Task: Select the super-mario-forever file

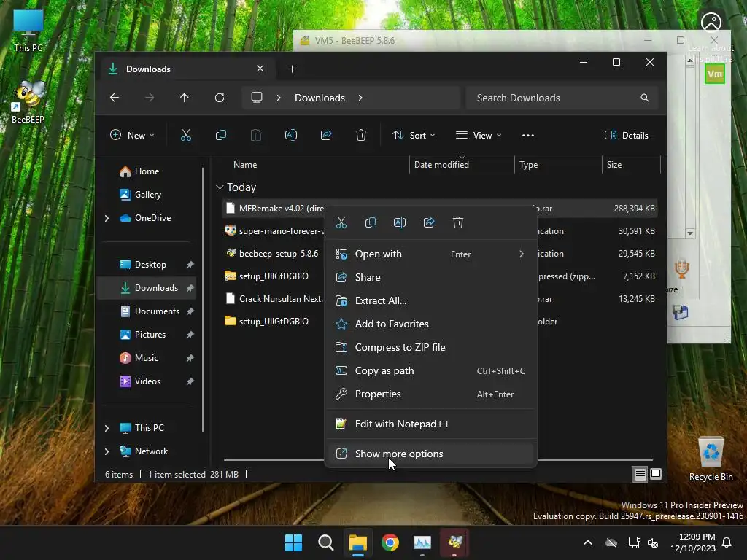Action: pyautogui.click(x=281, y=231)
